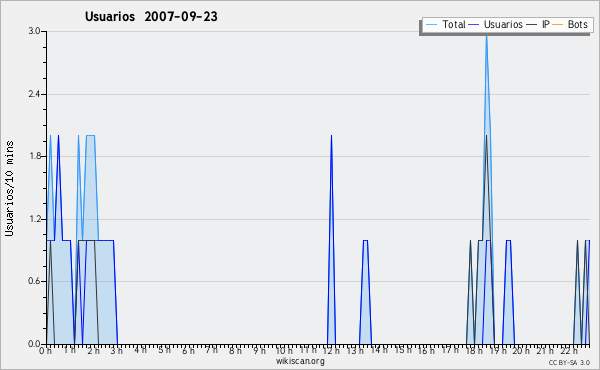Click the y-axis value '1.2'

34,219
